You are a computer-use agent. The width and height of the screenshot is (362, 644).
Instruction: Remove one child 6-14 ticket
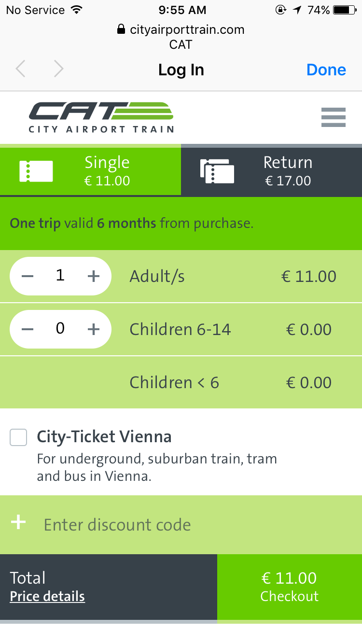[x=28, y=329]
